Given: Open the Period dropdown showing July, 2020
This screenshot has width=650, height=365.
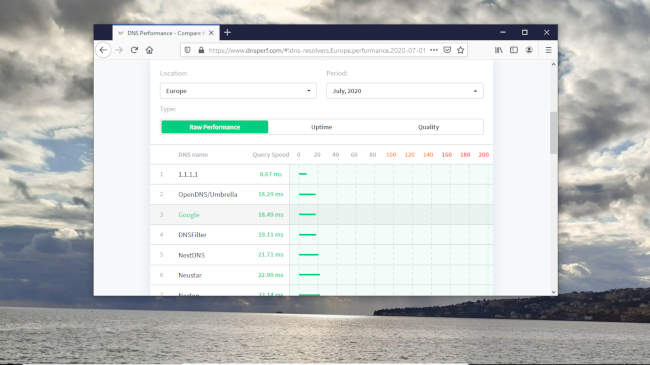Looking at the screenshot, I should tap(405, 91).
